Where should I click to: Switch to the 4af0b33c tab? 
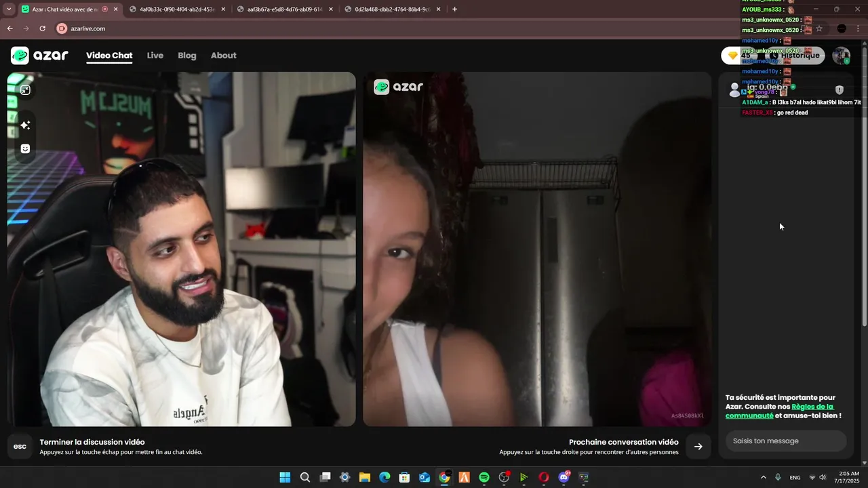point(176,9)
